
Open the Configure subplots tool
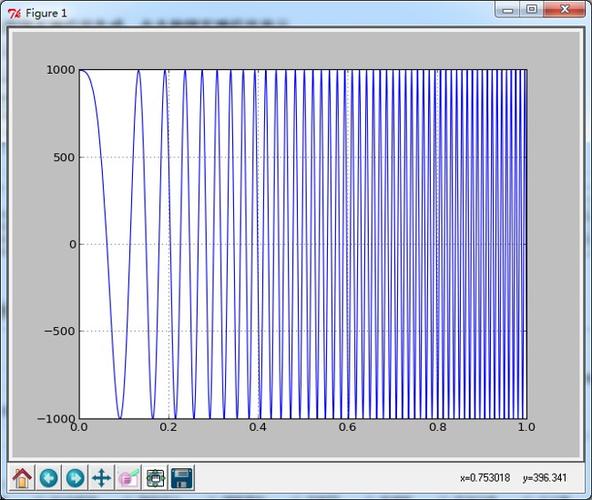[155, 478]
